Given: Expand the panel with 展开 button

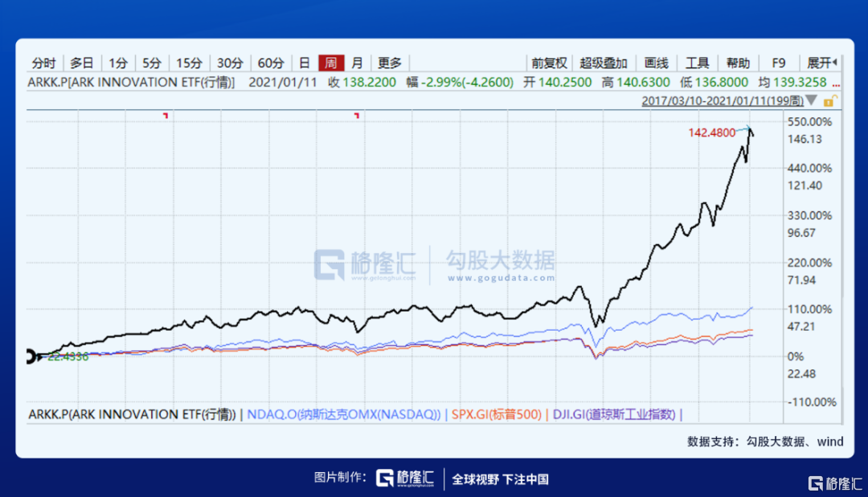Looking at the screenshot, I should [x=821, y=63].
